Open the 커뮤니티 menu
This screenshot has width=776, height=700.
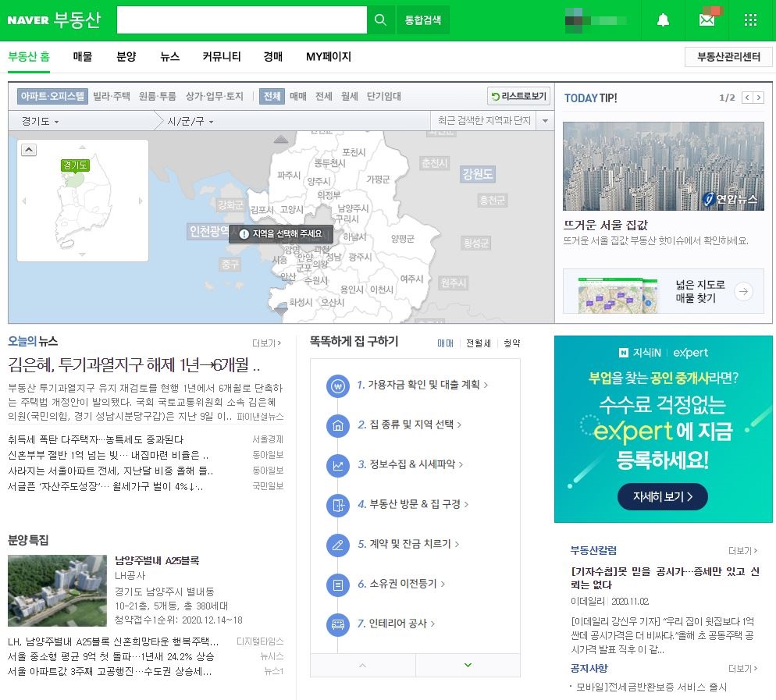221,56
